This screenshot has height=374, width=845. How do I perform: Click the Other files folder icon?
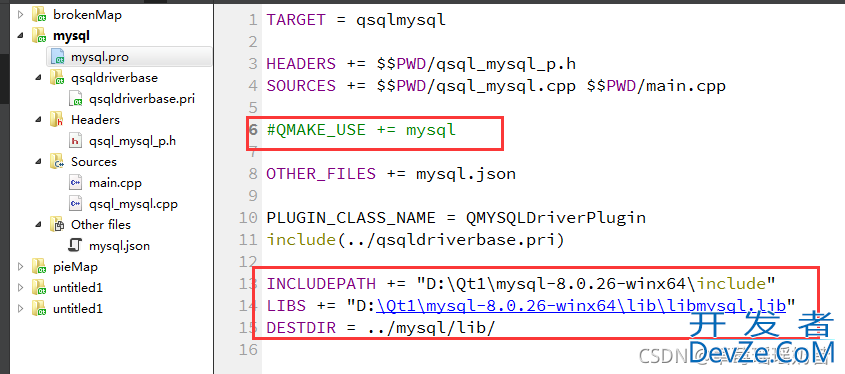[57, 225]
